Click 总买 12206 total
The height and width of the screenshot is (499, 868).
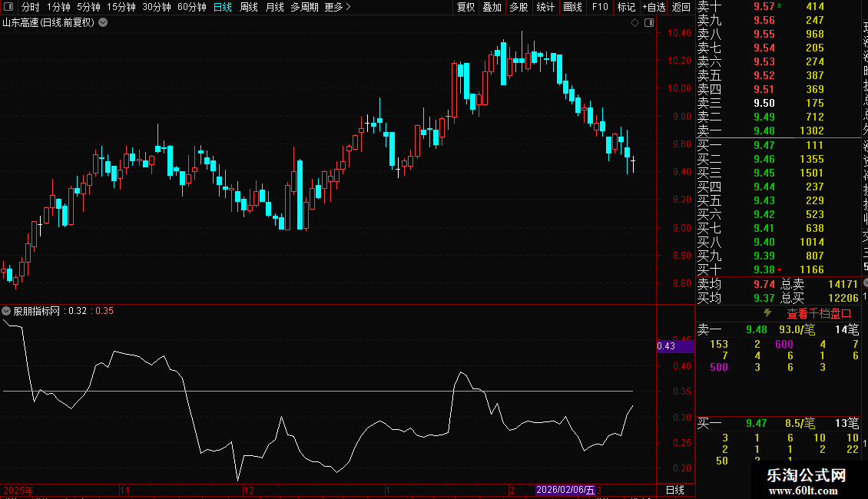820,298
